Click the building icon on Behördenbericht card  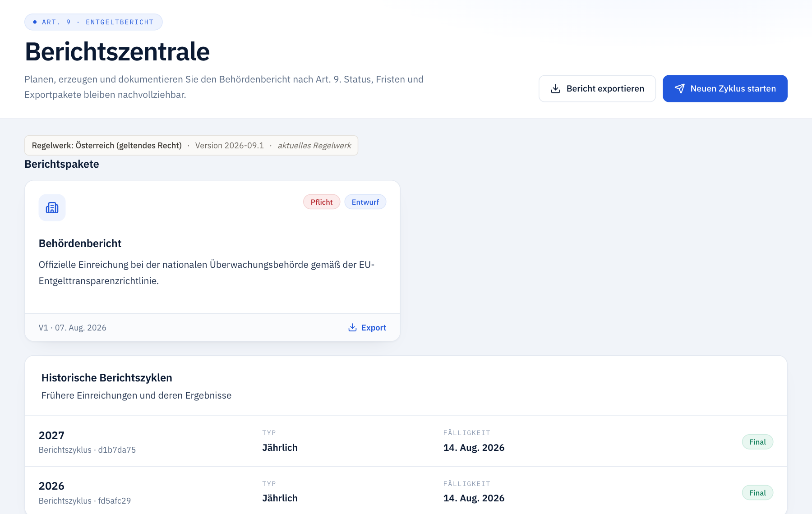click(52, 208)
